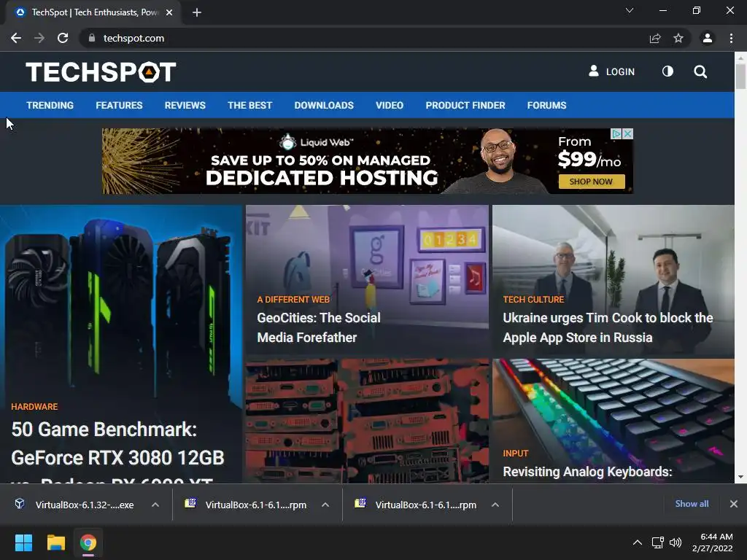The height and width of the screenshot is (560, 747).
Task: Click the INPUT category label
Action: pyautogui.click(x=516, y=454)
